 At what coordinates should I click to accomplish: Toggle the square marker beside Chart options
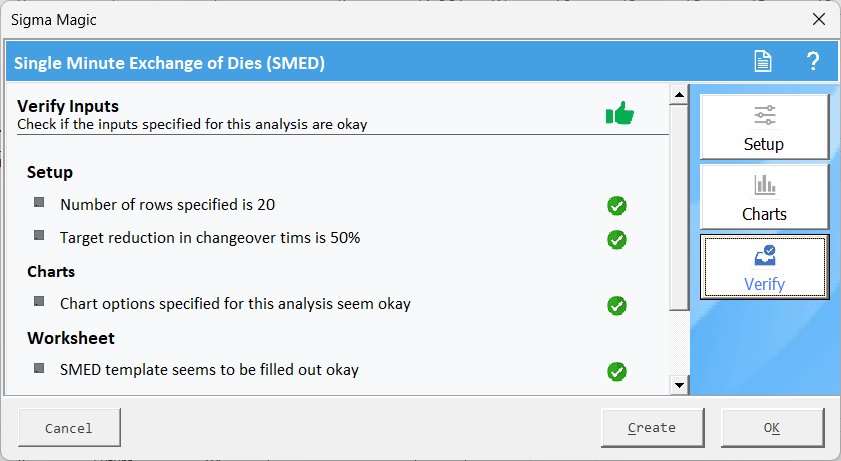[39, 301]
